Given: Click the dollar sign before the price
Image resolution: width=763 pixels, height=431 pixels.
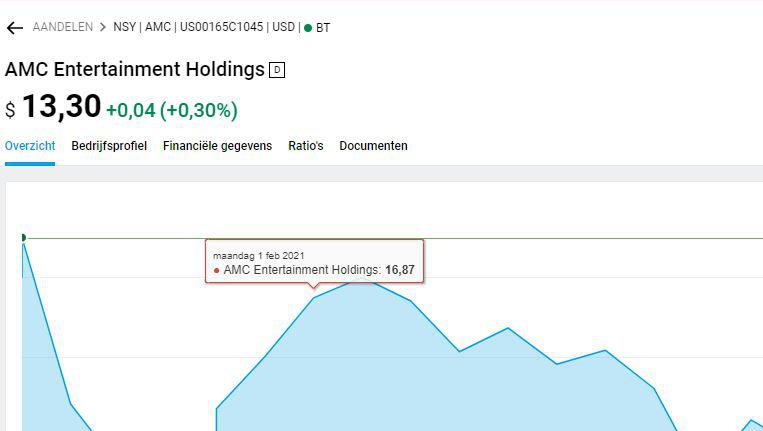Looking at the screenshot, I should [x=11, y=110].
